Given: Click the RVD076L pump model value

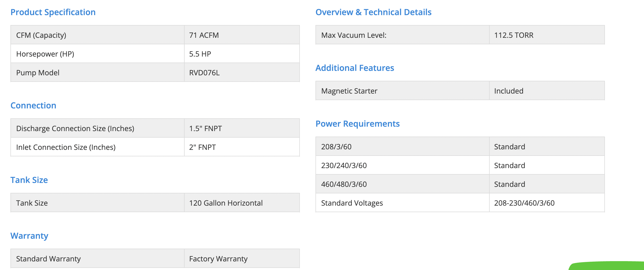Looking at the screenshot, I should pos(204,73).
